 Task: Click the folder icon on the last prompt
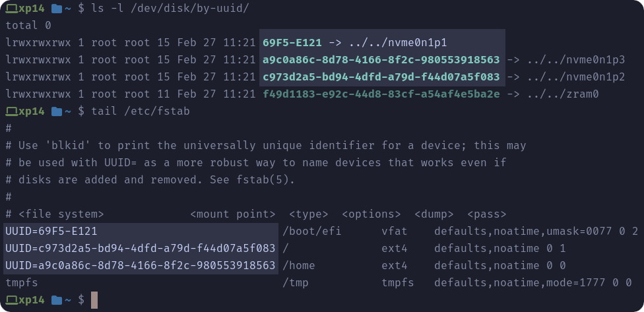click(57, 300)
